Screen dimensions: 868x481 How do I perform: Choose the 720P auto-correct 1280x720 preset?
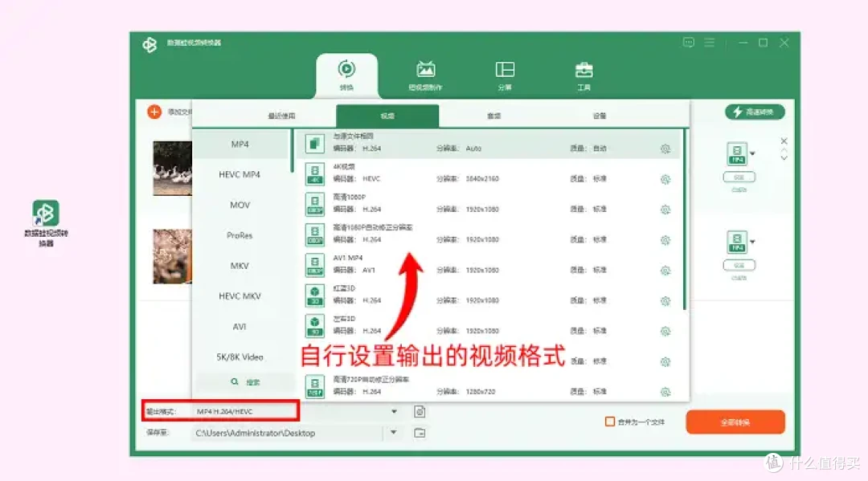[x=489, y=386]
